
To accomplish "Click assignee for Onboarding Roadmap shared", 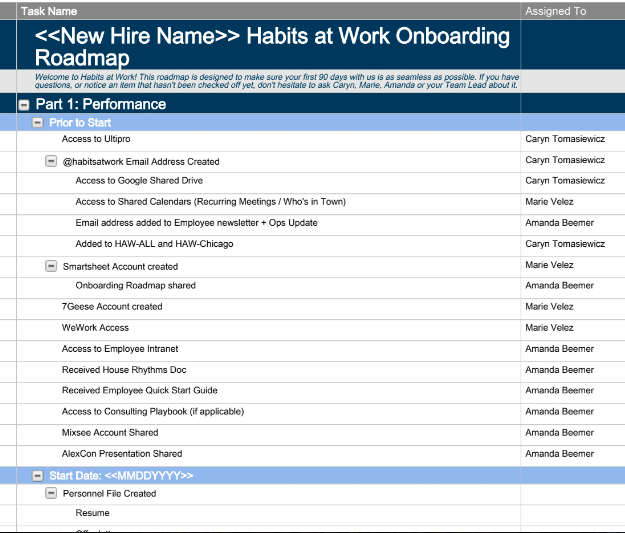I will pos(560,285).
